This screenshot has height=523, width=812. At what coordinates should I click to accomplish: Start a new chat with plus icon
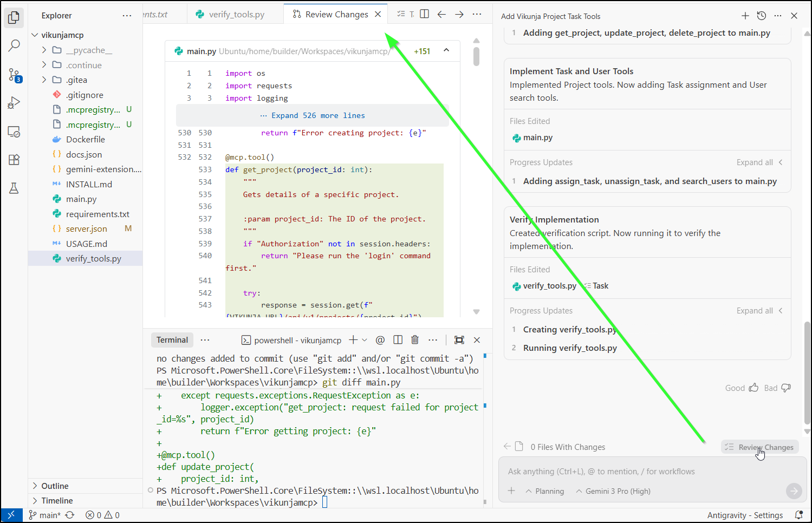(745, 16)
